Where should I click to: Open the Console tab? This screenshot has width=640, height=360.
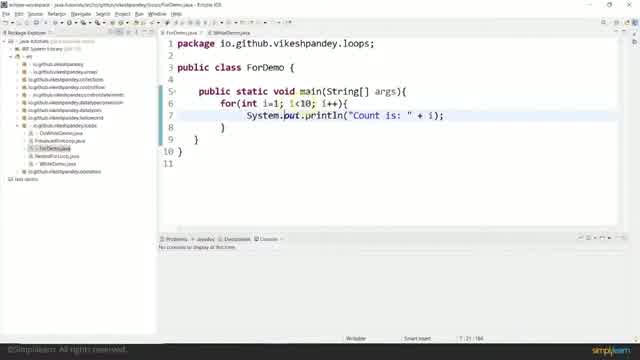pos(267,239)
